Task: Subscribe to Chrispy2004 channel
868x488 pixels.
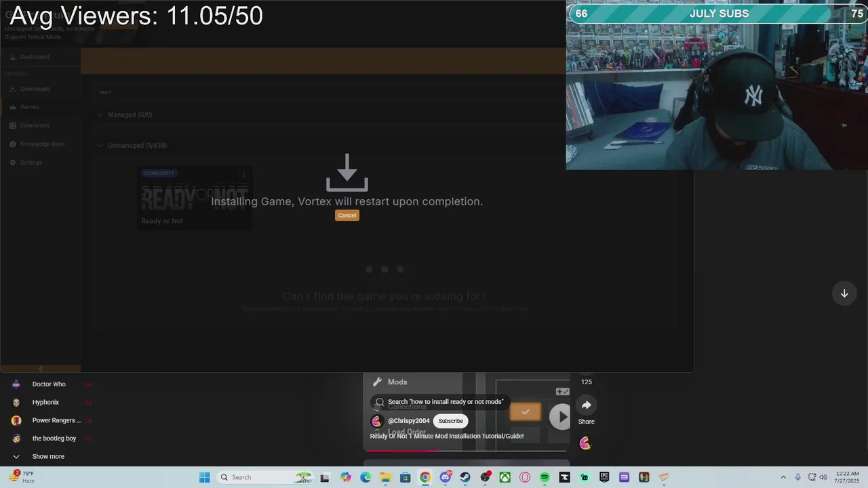Action: click(x=450, y=421)
